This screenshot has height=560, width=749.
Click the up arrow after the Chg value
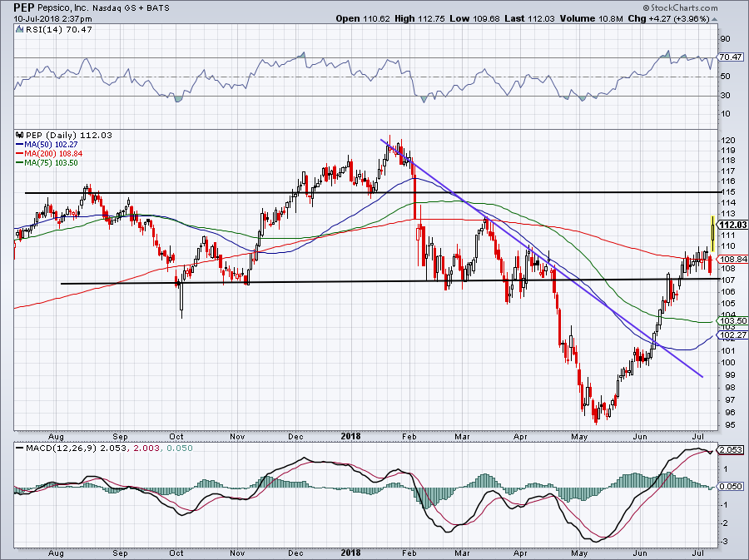click(x=715, y=19)
